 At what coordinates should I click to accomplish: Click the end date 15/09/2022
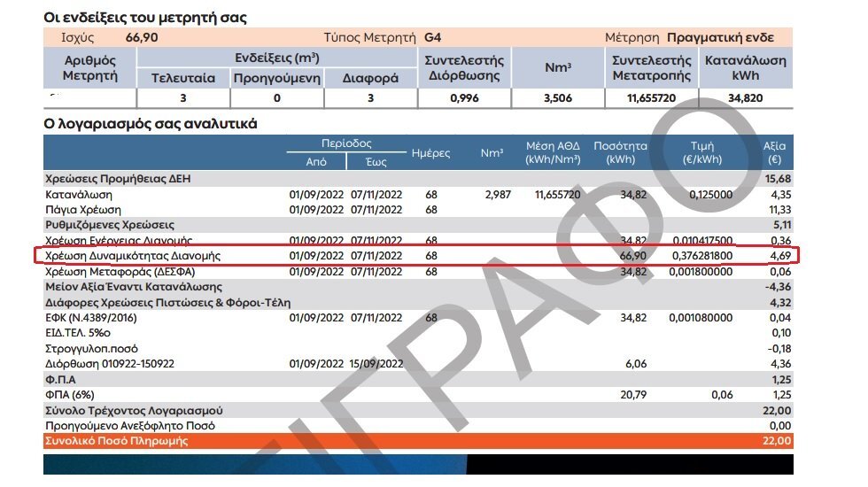click(376, 364)
